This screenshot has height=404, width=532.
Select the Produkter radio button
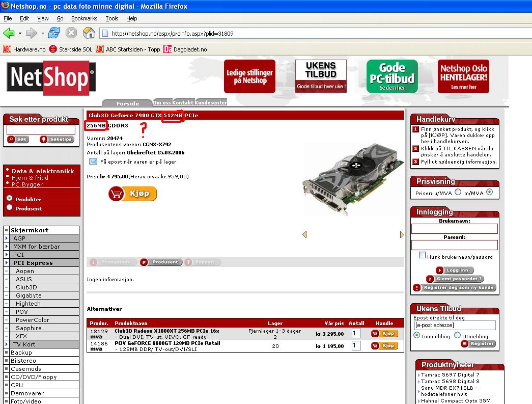pyautogui.click(x=10, y=198)
